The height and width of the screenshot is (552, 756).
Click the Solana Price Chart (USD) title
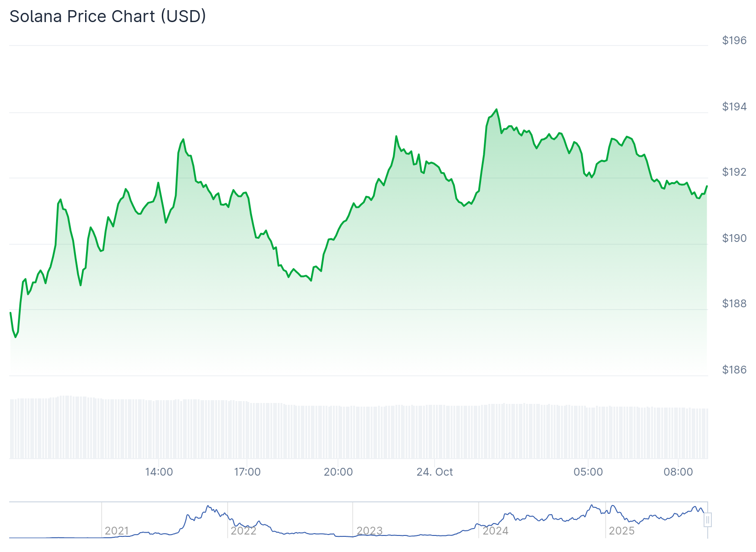coord(108,17)
